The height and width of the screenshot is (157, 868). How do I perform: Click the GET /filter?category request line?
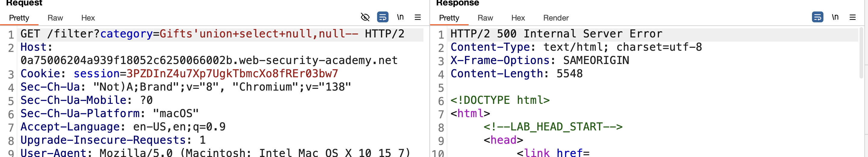212,34
